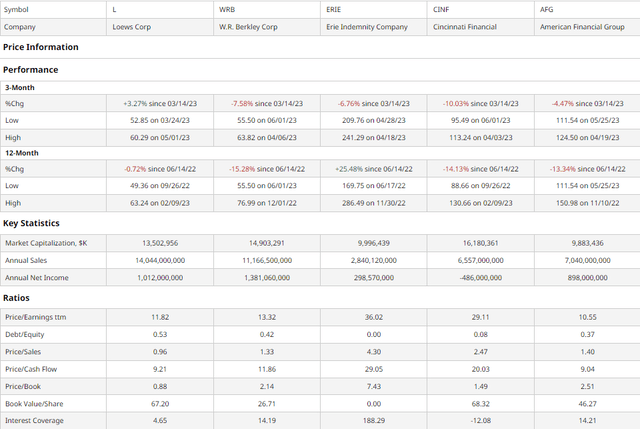Click debt/equity value 0.53

[160, 335]
